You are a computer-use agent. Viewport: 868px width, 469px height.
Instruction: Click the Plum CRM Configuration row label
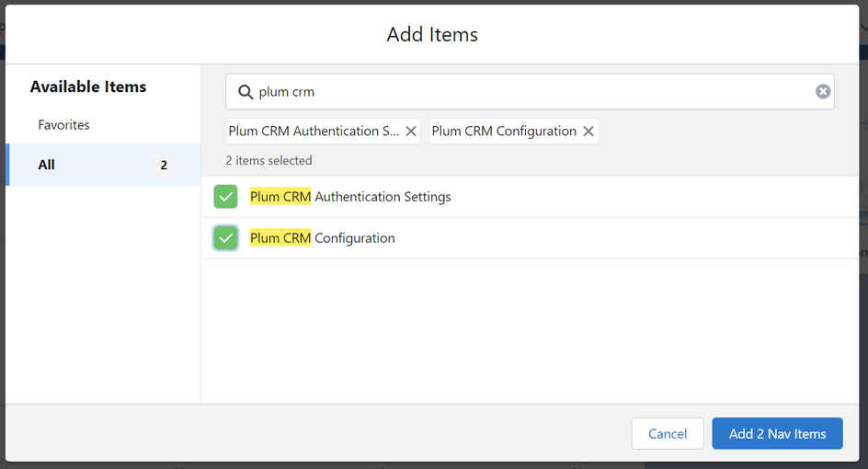(323, 238)
